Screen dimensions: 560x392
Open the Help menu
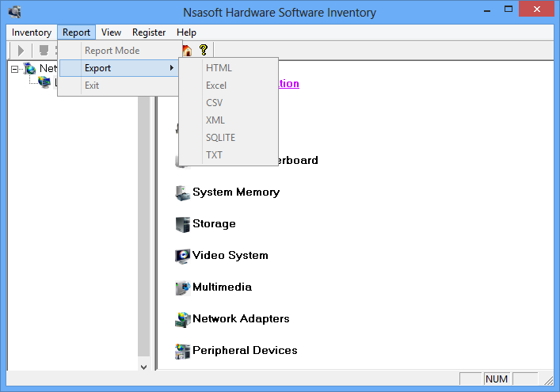tap(186, 32)
